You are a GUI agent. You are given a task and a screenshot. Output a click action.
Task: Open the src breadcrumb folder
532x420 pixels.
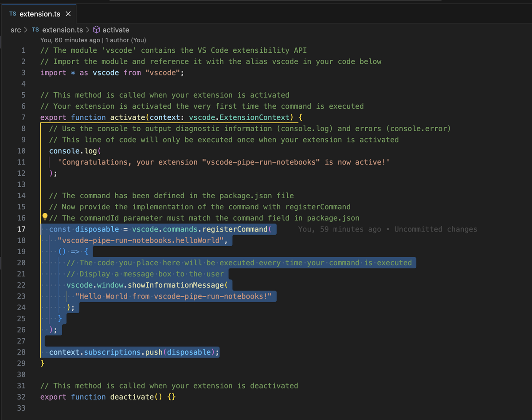click(16, 30)
